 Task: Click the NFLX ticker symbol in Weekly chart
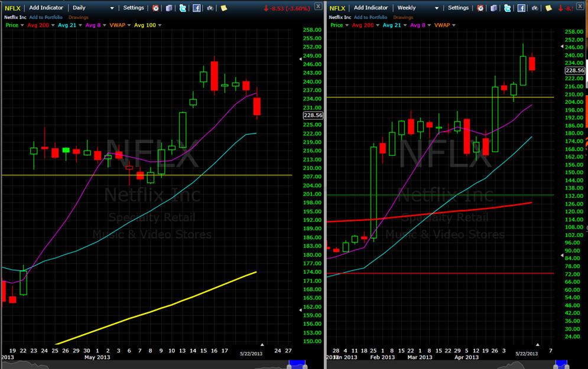point(337,8)
